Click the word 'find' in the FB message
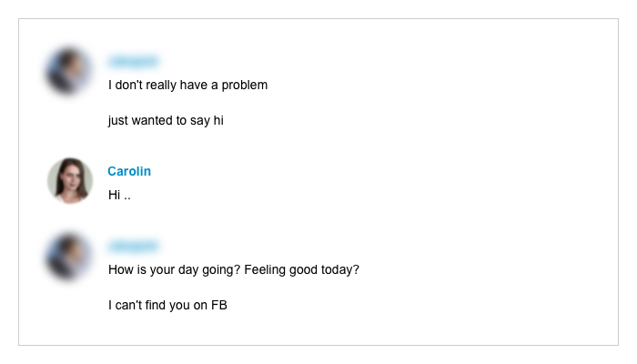This screenshot has height=364, width=637. 154,305
